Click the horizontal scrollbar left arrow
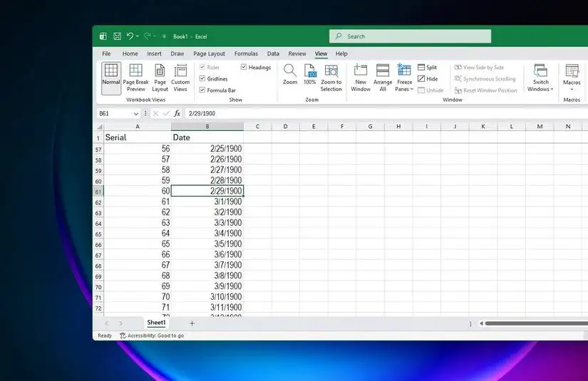 tap(481, 323)
